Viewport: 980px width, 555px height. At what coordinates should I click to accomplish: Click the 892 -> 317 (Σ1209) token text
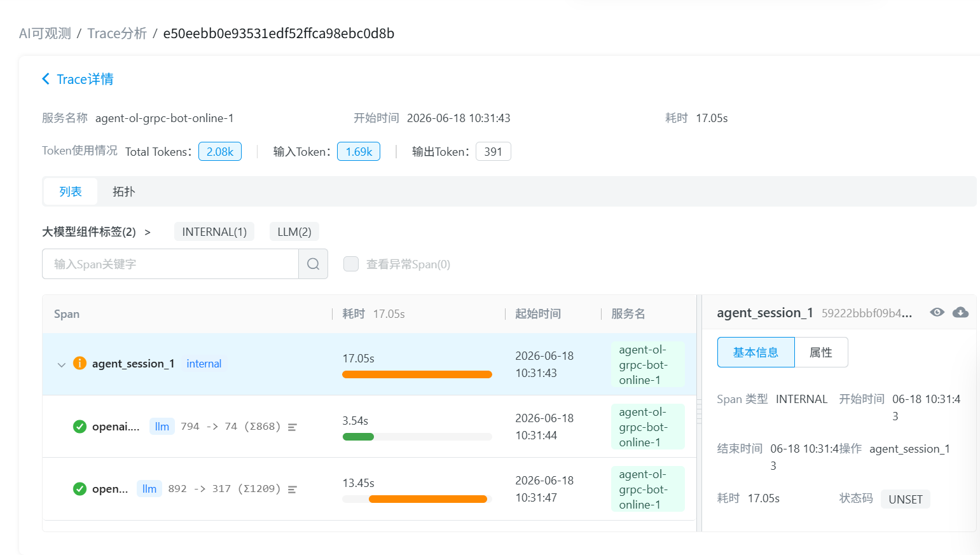pos(224,489)
